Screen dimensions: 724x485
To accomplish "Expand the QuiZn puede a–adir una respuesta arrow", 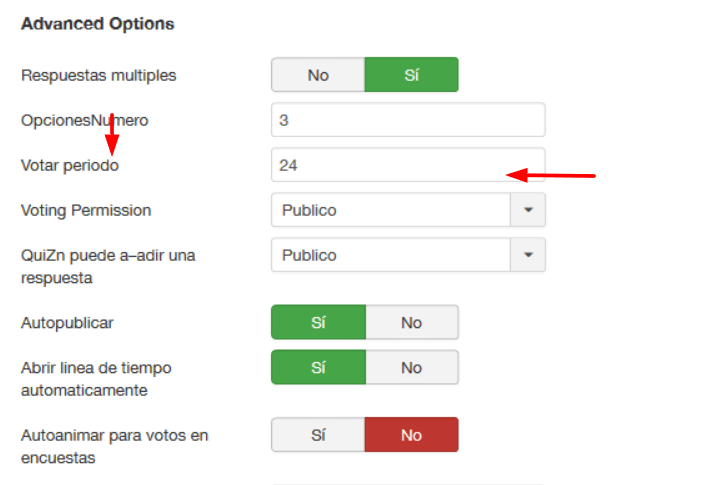I will pyautogui.click(x=528, y=255).
